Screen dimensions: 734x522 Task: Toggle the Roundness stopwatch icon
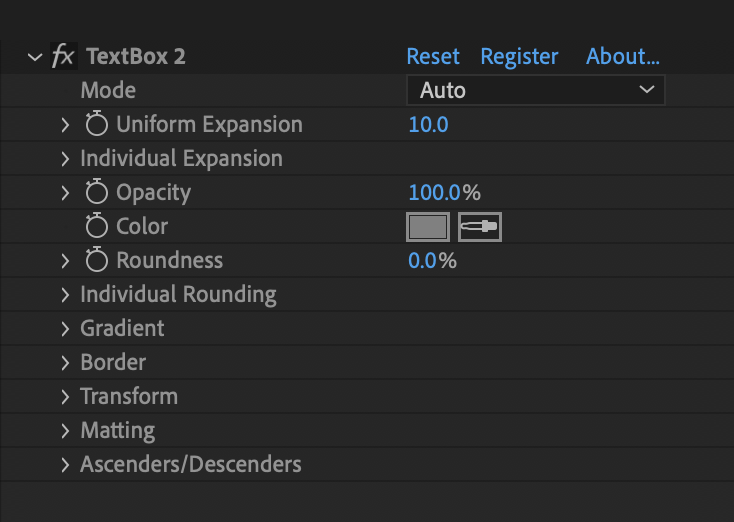96,259
